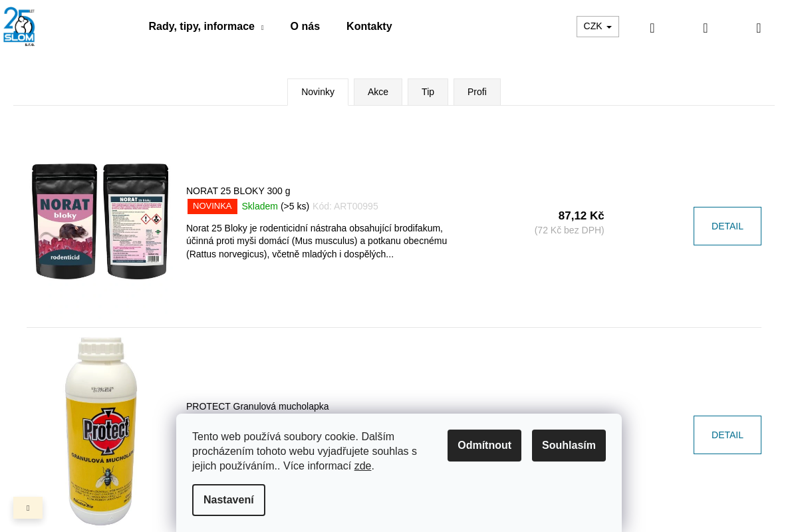Go to Kontakty in the navigation

tap(369, 27)
